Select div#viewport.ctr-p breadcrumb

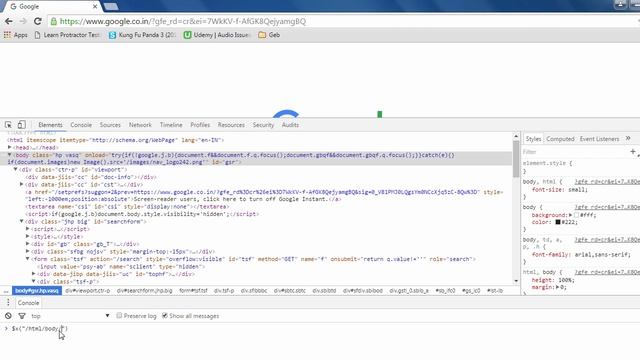click(x=88, y=291)
